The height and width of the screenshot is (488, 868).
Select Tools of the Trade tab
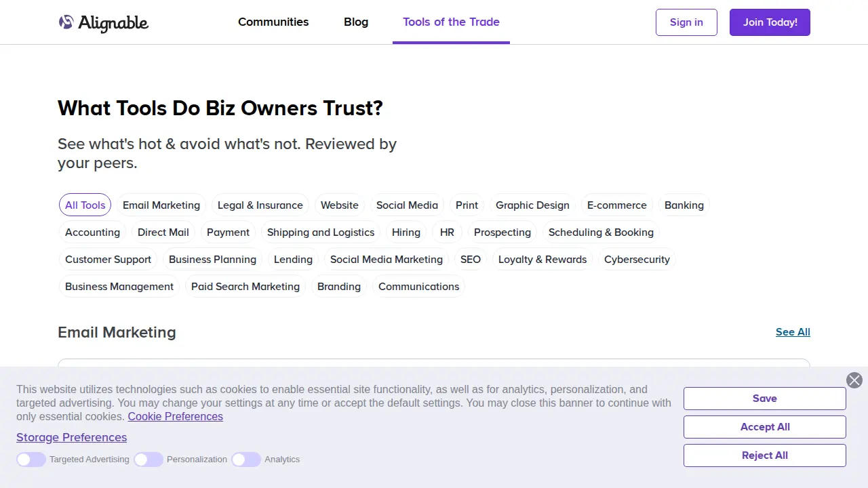click(451, 22)
